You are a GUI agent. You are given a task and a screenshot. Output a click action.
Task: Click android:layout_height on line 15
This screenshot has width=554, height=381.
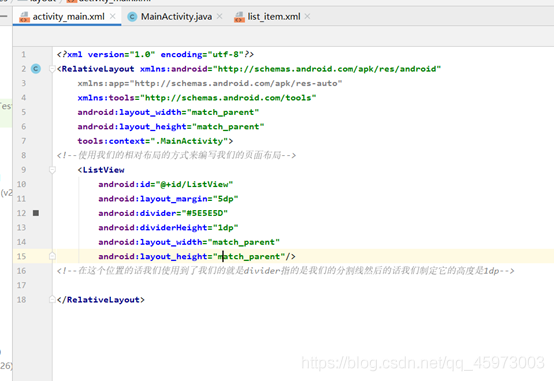pyautogui.click(x=197, y=256)
